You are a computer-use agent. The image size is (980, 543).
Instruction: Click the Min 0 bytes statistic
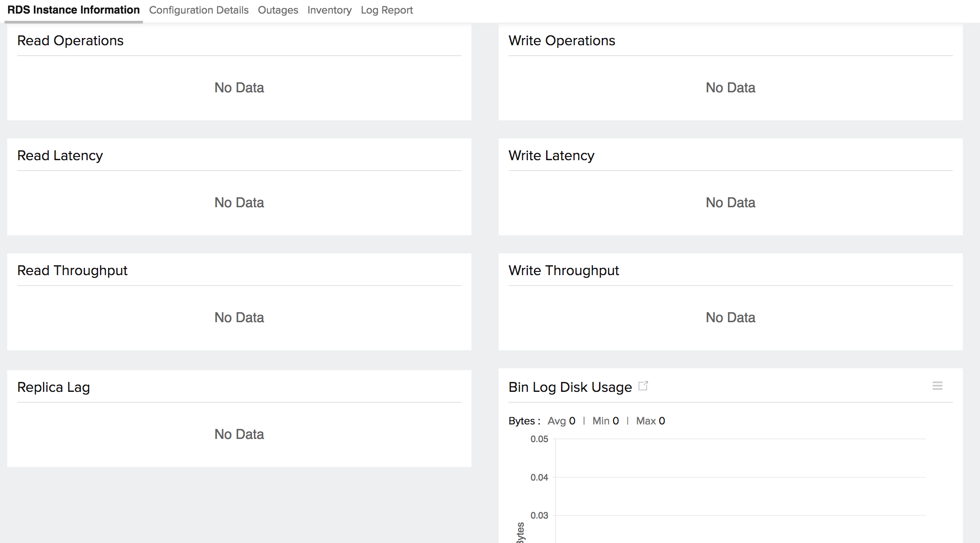605,421
